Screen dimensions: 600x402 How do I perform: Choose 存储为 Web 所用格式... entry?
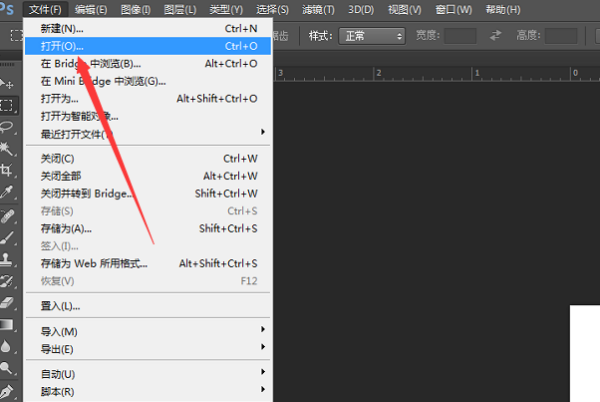tap(148, 264)
